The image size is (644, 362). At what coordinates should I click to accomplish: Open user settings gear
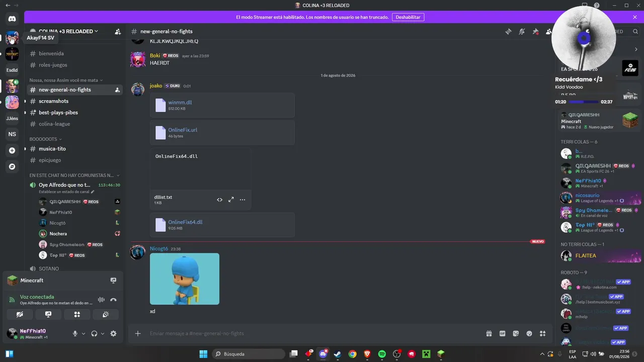(113, 333)
